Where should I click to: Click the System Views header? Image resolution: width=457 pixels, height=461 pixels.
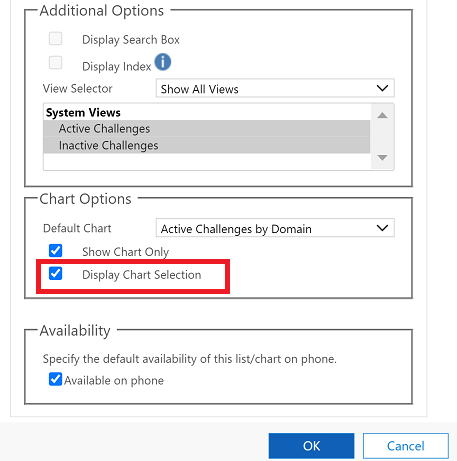83,113
